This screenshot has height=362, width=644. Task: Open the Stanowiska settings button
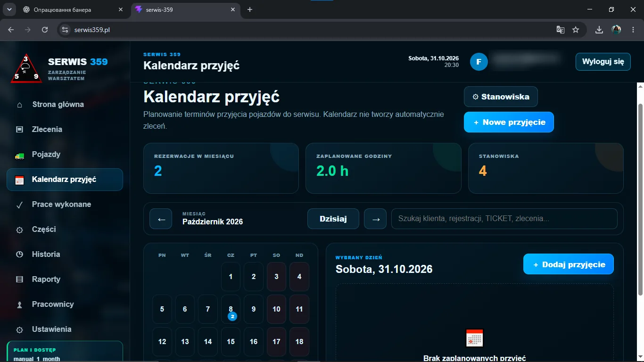click(x=501, y=97)
